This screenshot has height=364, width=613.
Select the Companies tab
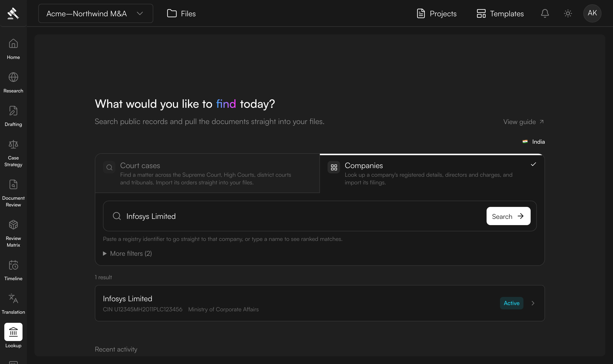click(x=432, y=173)
